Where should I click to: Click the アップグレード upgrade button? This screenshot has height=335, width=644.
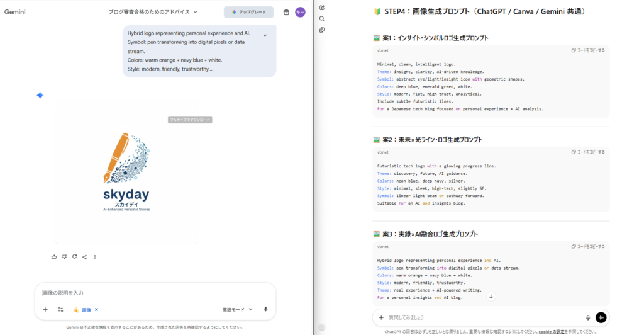pyautogui.click(x=248, y=12)
